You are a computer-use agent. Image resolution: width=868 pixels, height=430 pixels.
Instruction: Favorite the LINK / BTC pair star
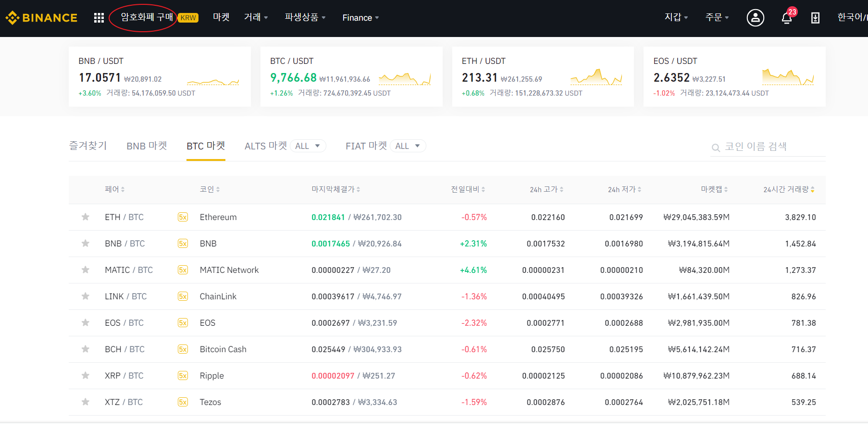click(86, 296)
